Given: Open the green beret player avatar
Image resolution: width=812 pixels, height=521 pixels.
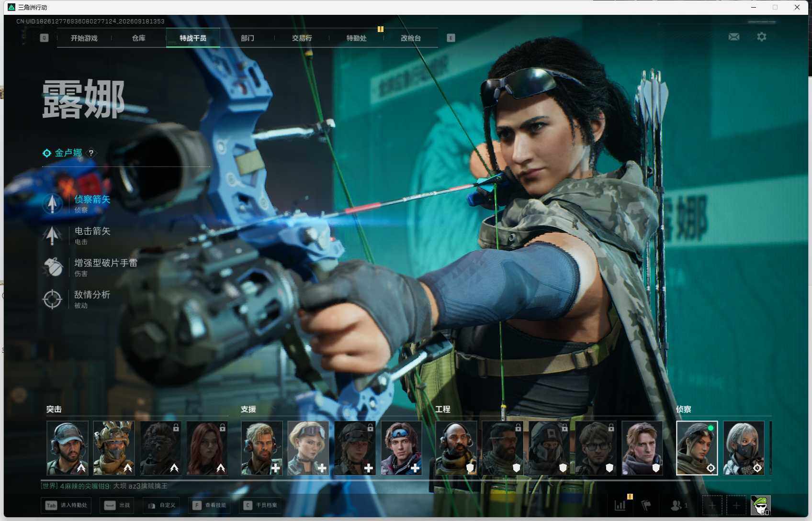Looking at the screenshot, I should point(760,505).
